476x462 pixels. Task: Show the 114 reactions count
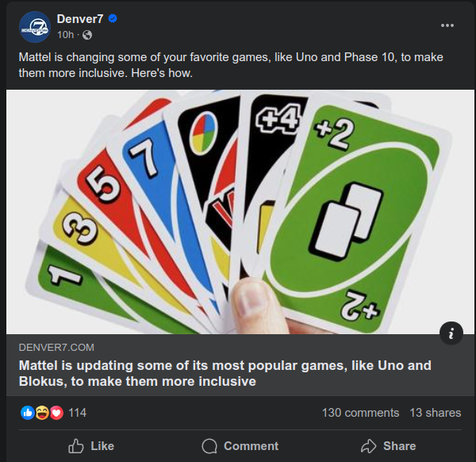pos(78,413)
